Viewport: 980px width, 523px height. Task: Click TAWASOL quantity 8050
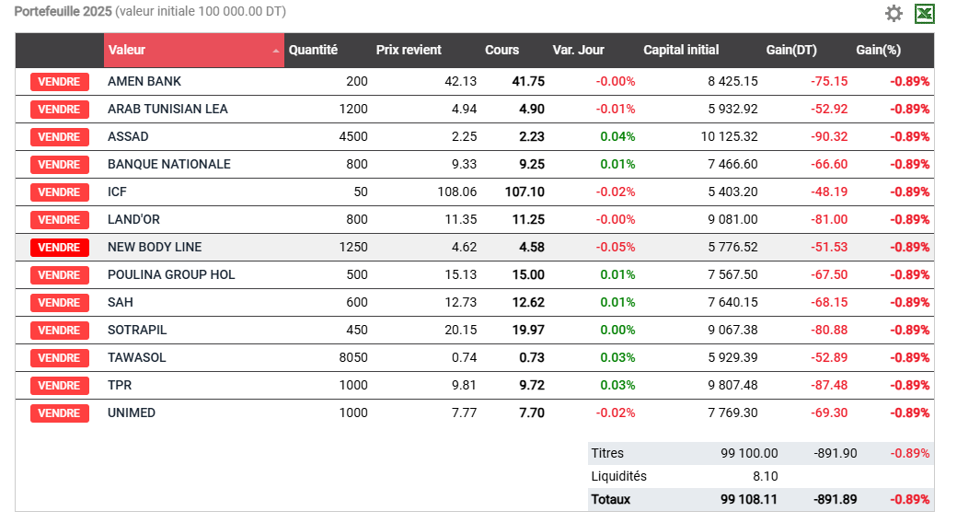[x=353, y=357]
